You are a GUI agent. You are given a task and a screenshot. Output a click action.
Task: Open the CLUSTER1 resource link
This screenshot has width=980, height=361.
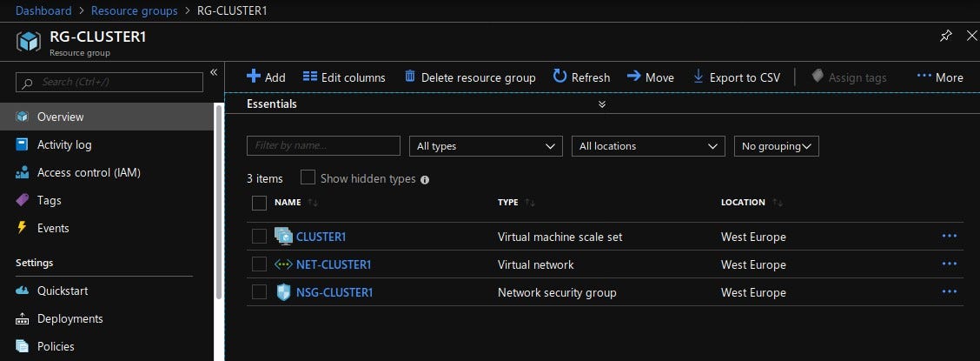(321, 237)
